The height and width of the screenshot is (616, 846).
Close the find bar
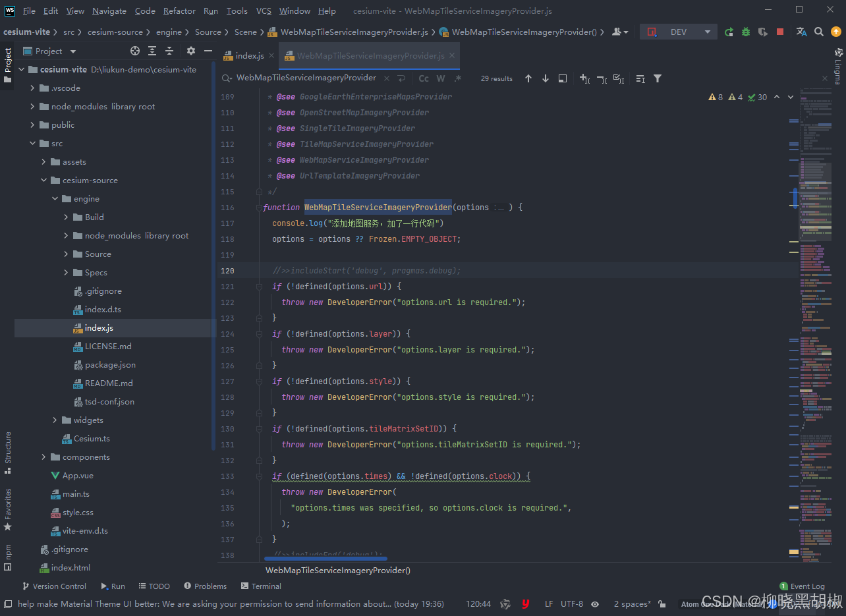click(826, 78)
